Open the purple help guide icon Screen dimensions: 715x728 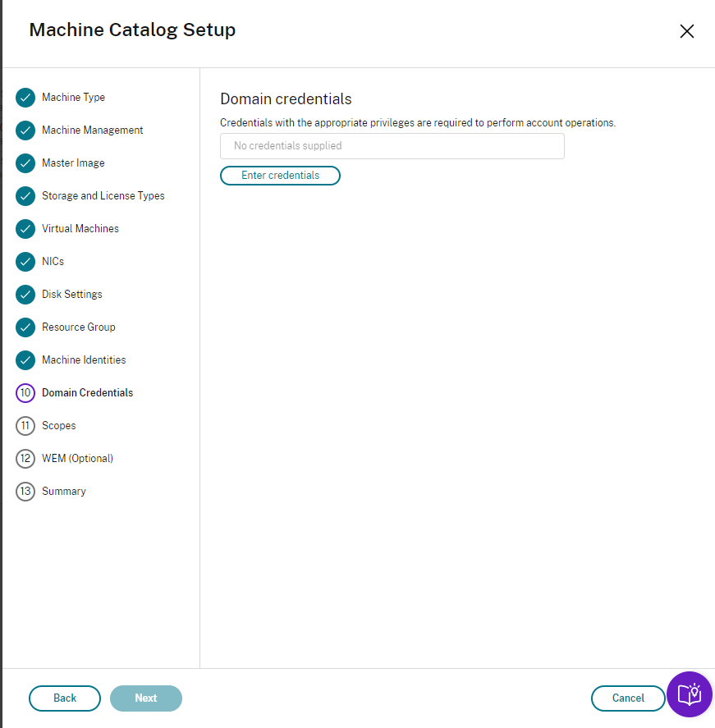[x=690, y=694]
